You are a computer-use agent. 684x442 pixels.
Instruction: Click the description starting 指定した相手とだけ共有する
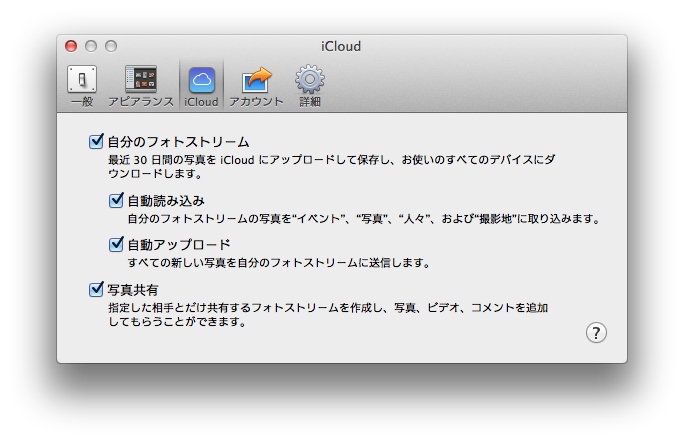[328, 315]
